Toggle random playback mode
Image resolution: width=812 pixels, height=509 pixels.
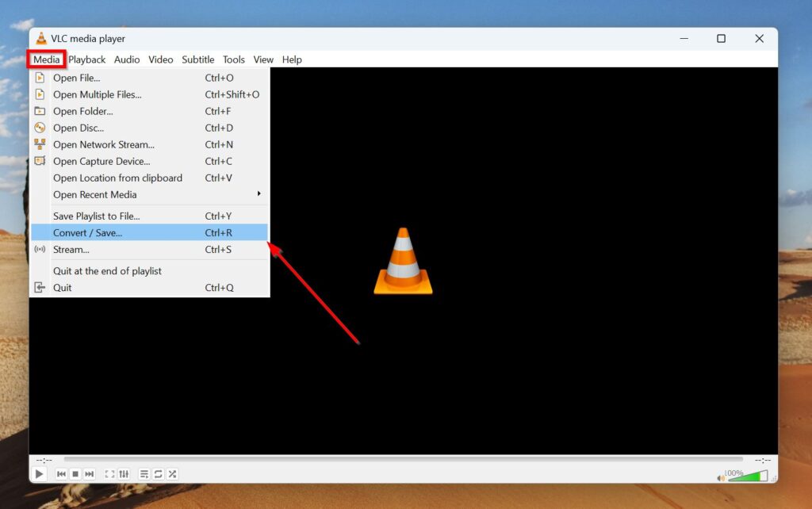pyautogui.click(x=171, y=473)
